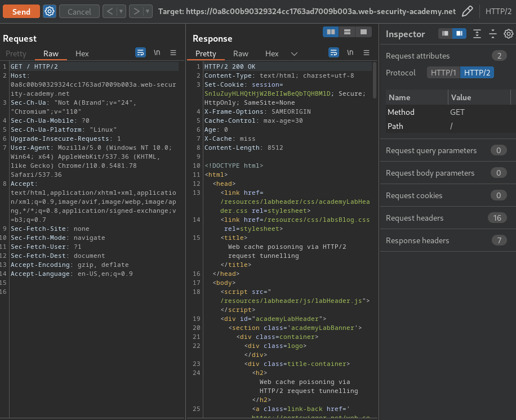Select the Path attribute row
516x420 pixels.
[451, 126]
